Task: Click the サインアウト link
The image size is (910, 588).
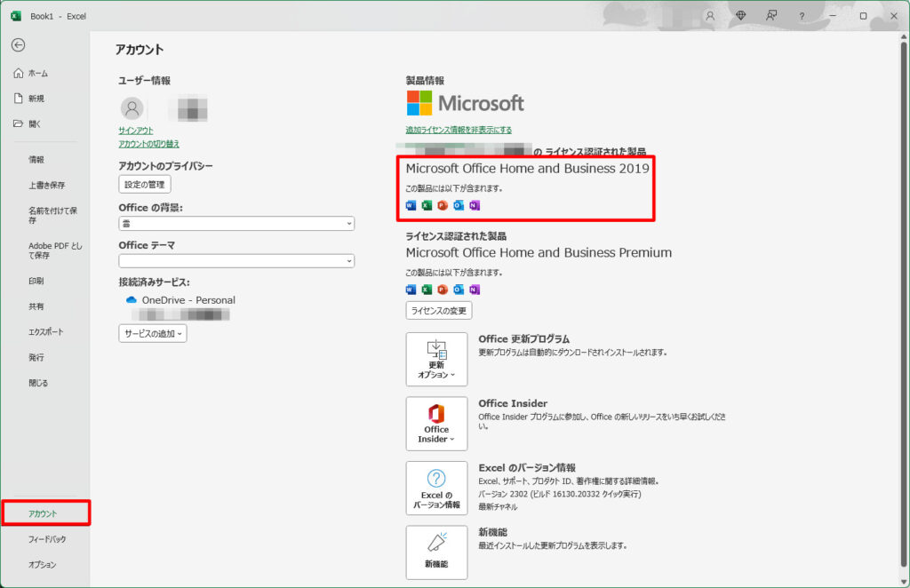Action: click(x=136, y=131)
